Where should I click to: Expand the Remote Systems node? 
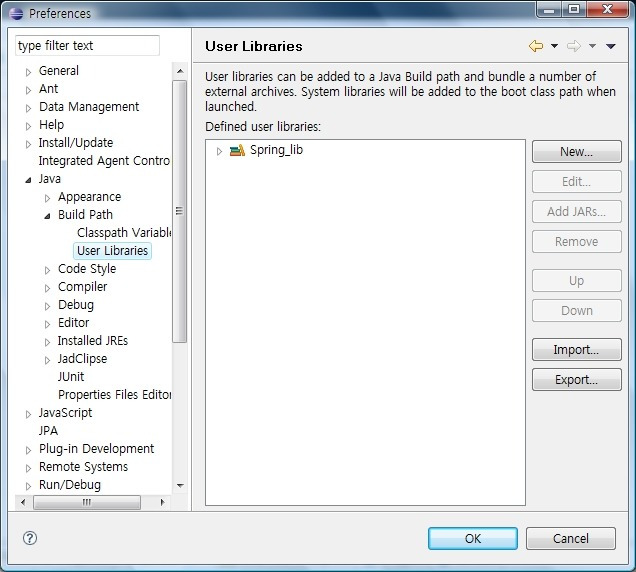(x=28, y=468)
